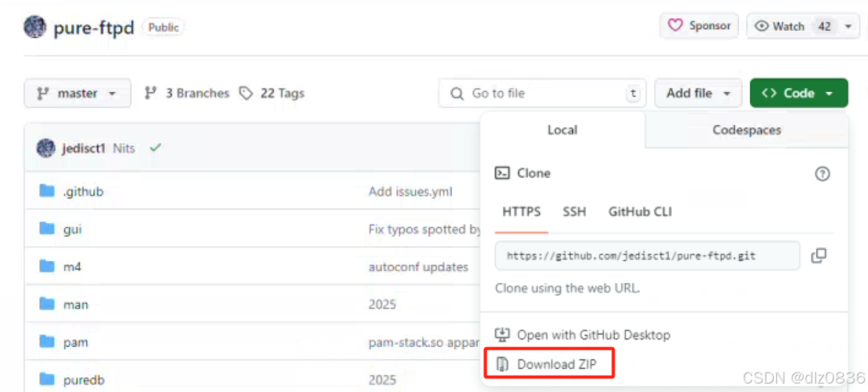
Task: Click the magnifier icon in Go to file
Action: [x=457, y=93]
